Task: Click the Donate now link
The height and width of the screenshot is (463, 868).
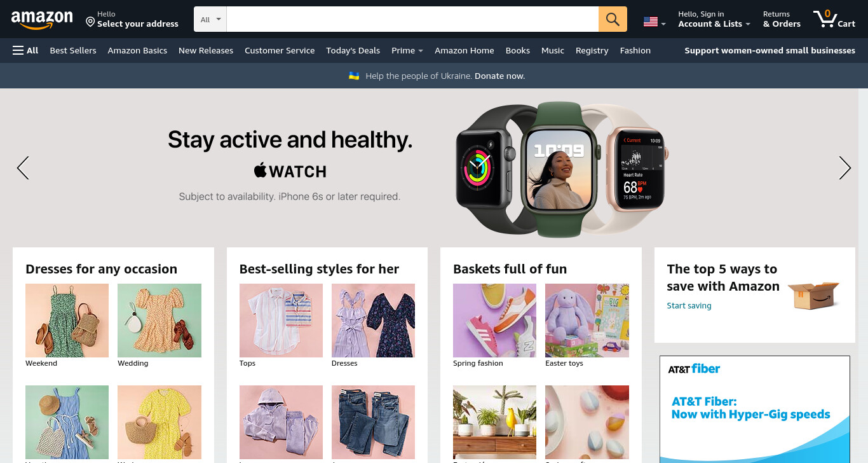Action: (499, 76)
